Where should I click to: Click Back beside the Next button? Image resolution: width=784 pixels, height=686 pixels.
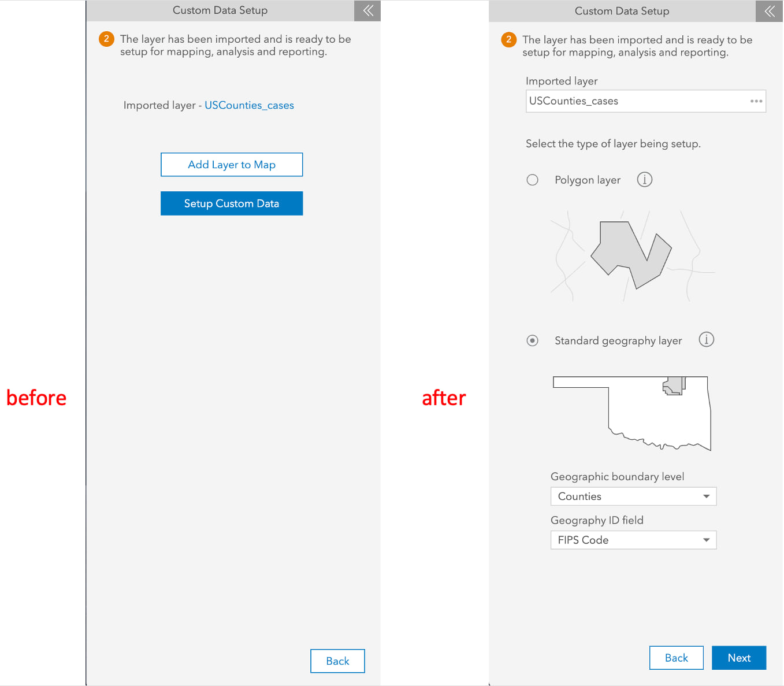tap(676, 658)
